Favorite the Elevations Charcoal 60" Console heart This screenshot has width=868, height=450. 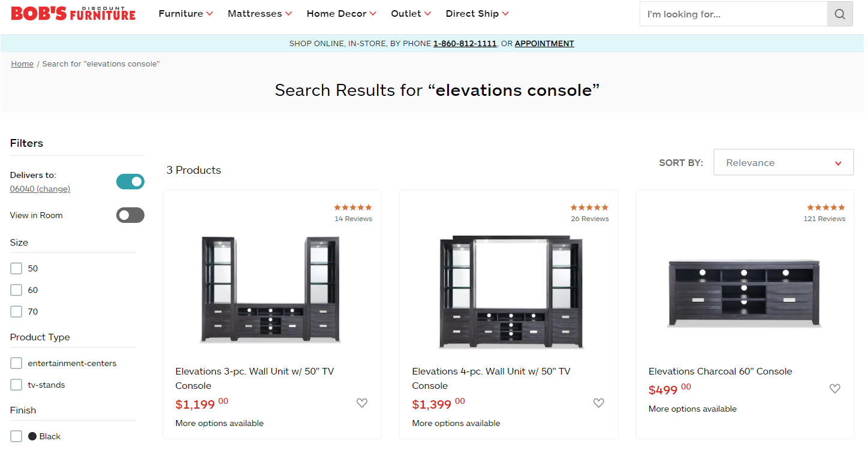(x=835, y=389)
